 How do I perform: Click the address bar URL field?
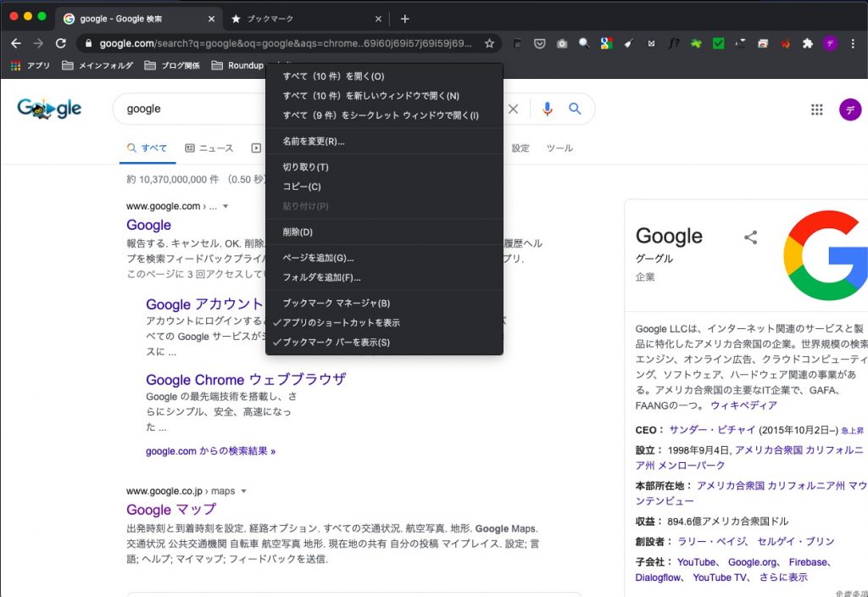[286, 43]
